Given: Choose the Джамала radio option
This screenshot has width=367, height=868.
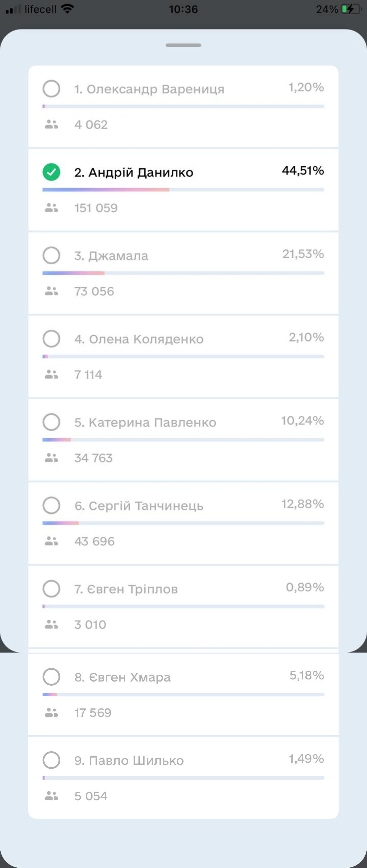Looking at the screenshot, I should click(x=51, y=255).
